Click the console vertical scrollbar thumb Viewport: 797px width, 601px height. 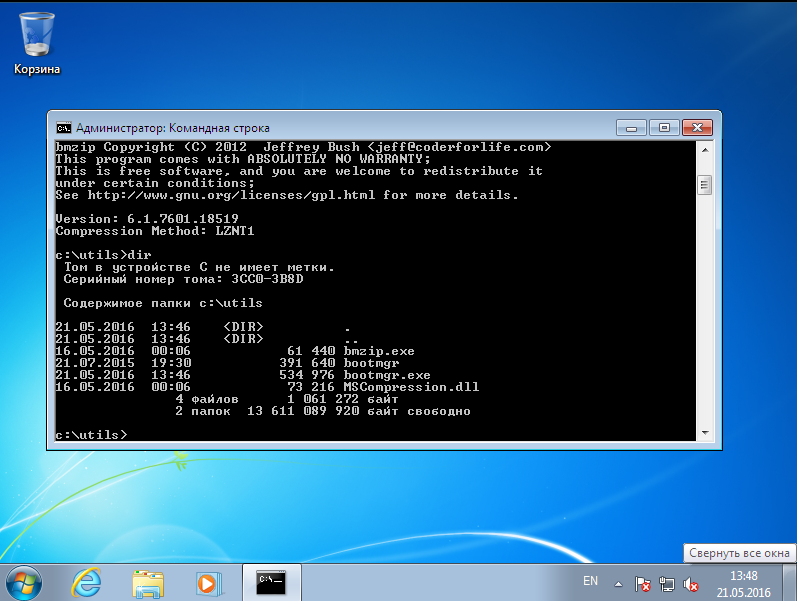pyautogui.click(x=704, y=185)
